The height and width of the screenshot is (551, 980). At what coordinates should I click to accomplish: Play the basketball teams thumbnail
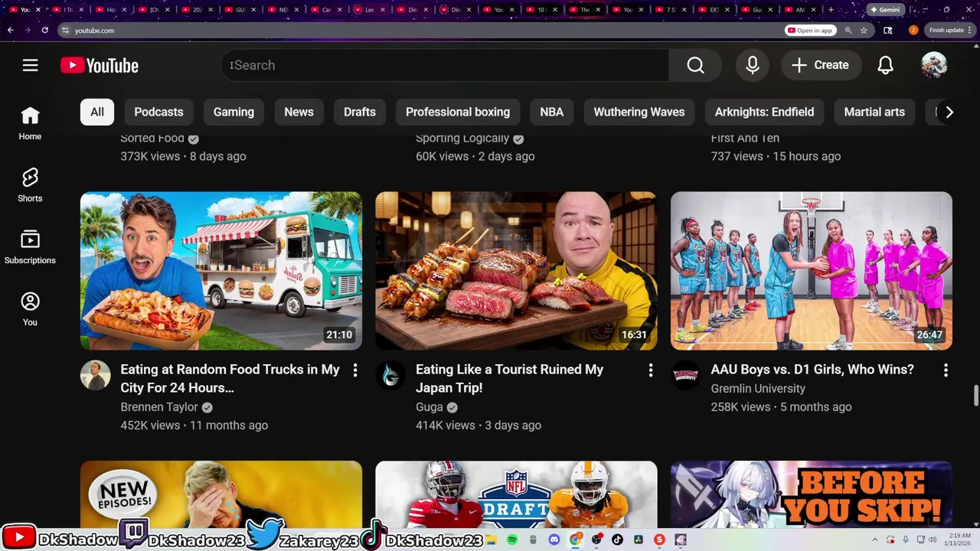click(x=812, y=271)
